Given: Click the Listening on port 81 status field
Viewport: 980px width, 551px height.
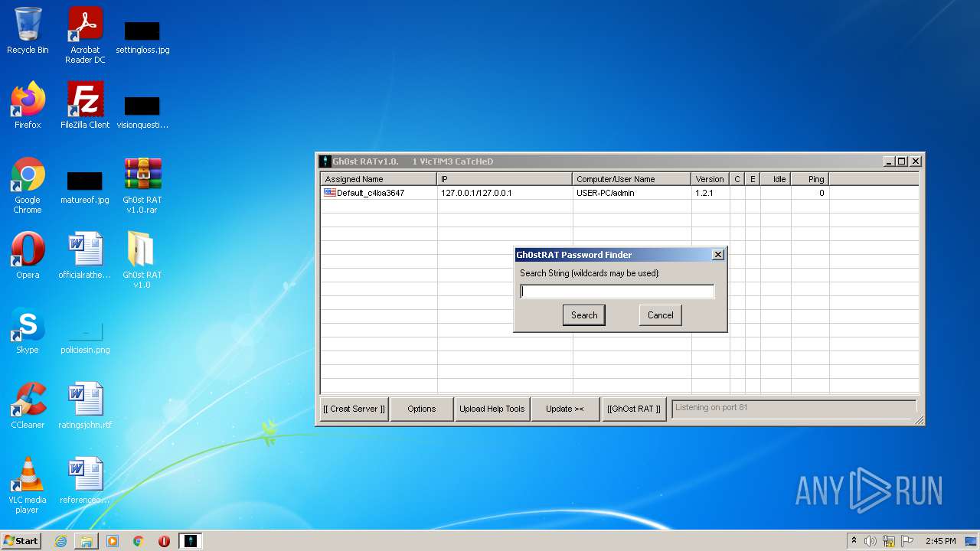Looking at the screenshot, I should tap(794, 409).
